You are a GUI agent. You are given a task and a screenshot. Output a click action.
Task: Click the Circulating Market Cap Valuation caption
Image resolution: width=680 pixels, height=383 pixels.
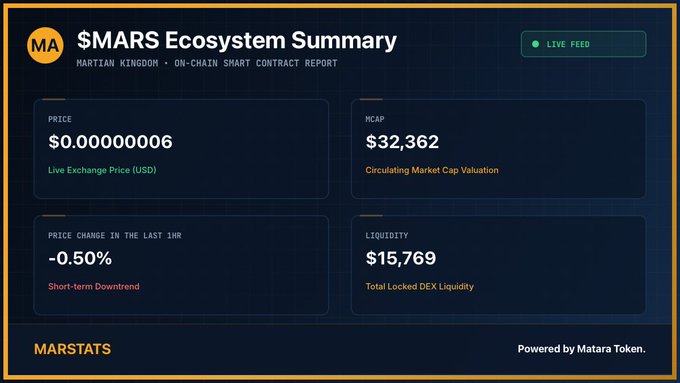[x=432, y=170]
